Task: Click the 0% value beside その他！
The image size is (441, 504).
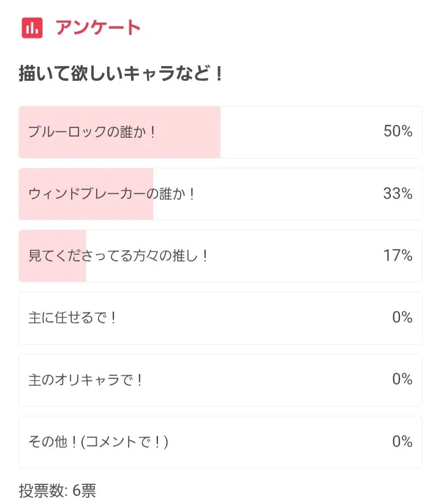Action: tap(402, 442)
